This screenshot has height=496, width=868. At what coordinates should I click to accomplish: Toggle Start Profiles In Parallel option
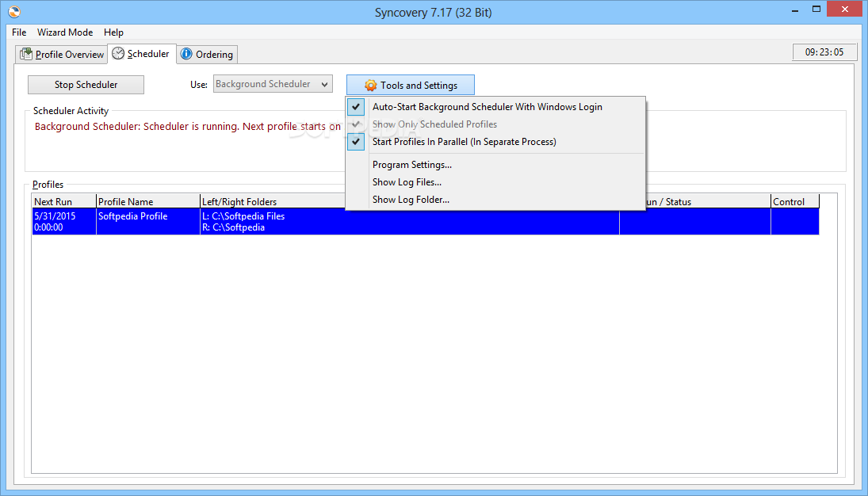(495, 142)
